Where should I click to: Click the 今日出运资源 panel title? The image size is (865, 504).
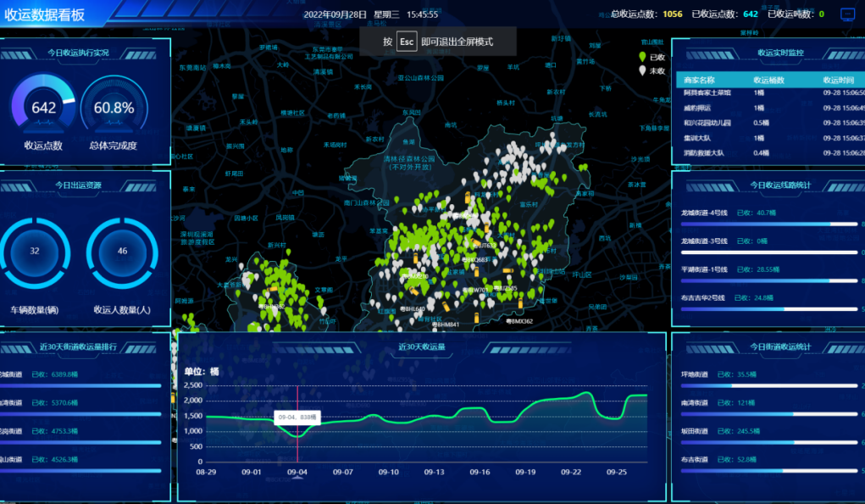(x=78, y=186)
